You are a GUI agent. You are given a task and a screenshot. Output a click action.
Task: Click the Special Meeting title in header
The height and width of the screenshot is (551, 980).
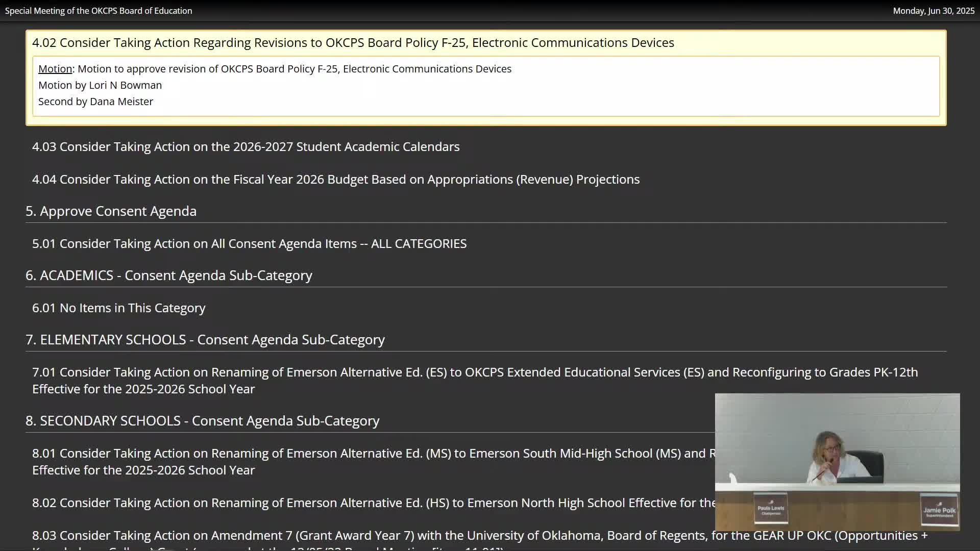coord(99,11)
